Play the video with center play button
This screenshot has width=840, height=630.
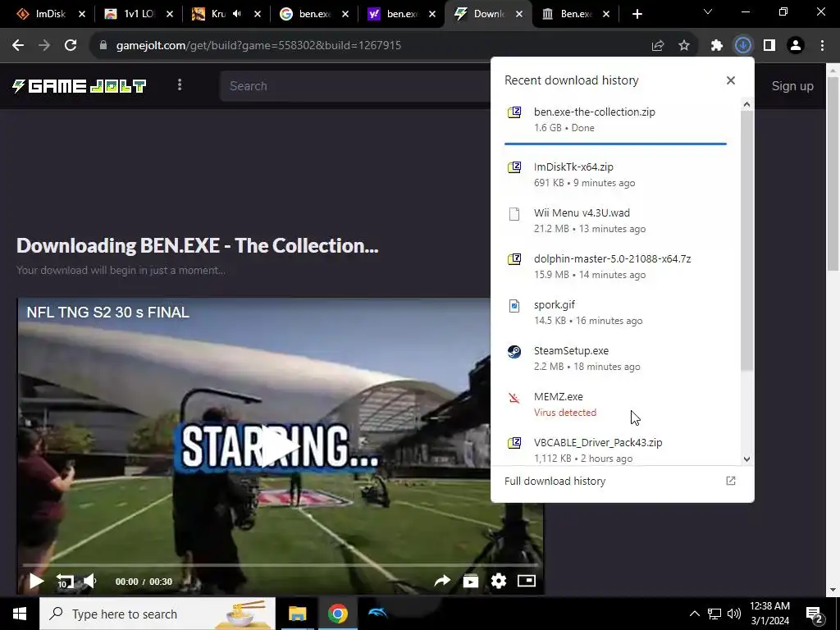pyautogui.click(x=281, y=445)
